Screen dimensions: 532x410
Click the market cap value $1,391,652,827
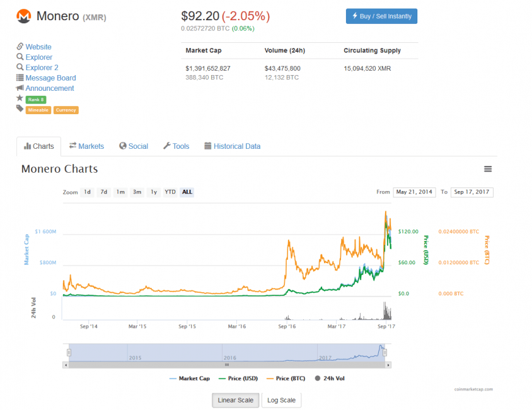(x=208, y=68)
